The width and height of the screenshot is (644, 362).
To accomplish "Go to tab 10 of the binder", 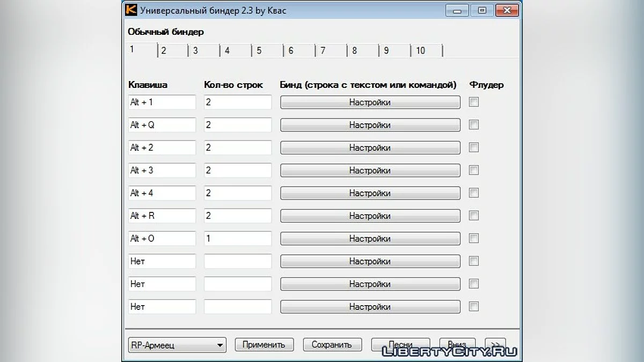I will tap(421, 50).
